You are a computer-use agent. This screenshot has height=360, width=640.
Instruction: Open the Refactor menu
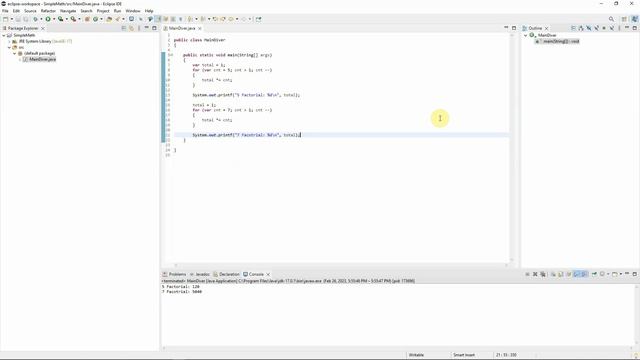point(48,11)
